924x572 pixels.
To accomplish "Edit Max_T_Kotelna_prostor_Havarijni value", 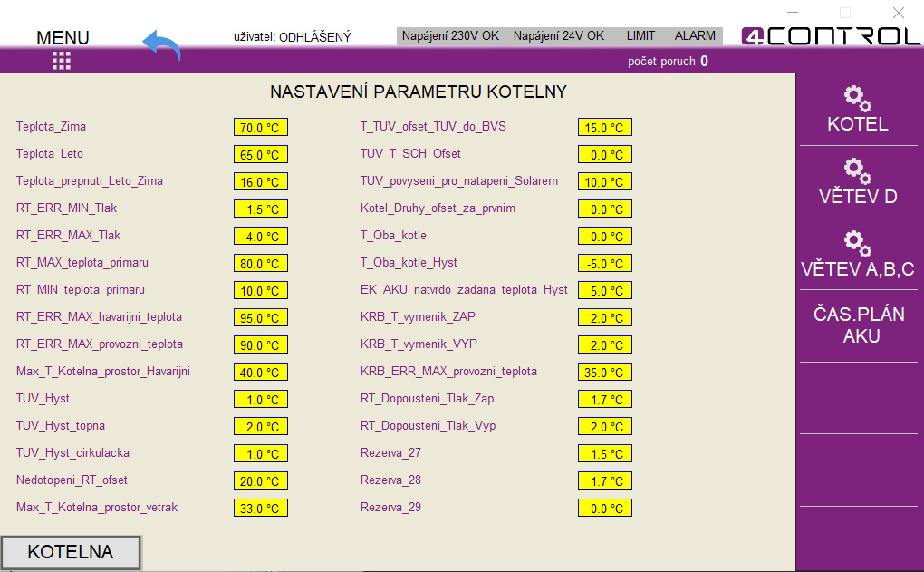I will 261,372.
